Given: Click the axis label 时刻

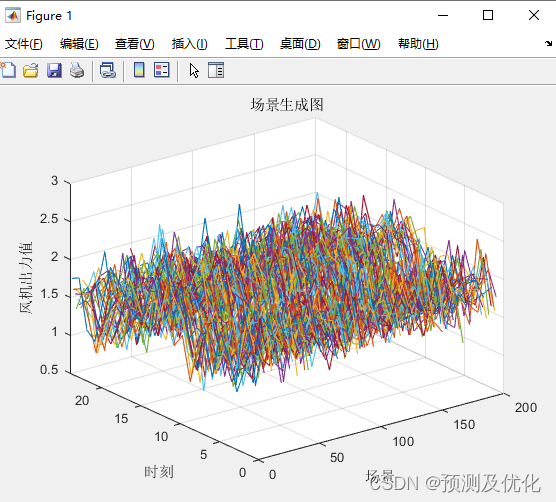Looking at the screenshot, I should (159, 472).
